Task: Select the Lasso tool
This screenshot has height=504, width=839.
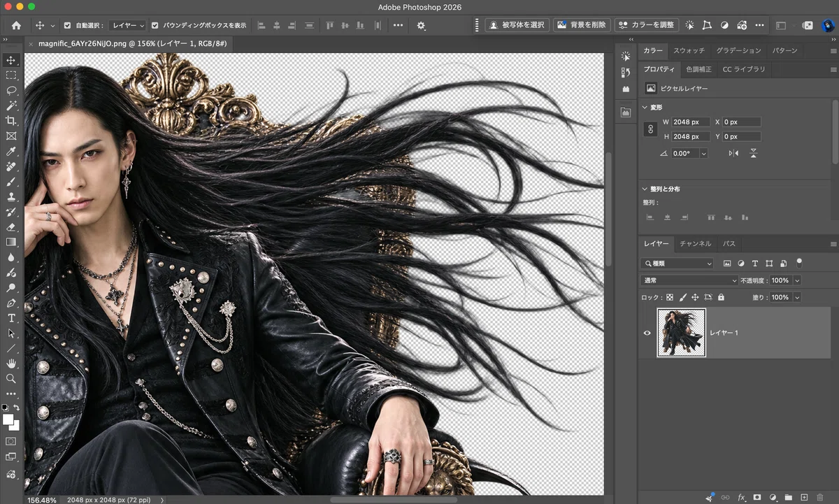Action: (11, 91)
